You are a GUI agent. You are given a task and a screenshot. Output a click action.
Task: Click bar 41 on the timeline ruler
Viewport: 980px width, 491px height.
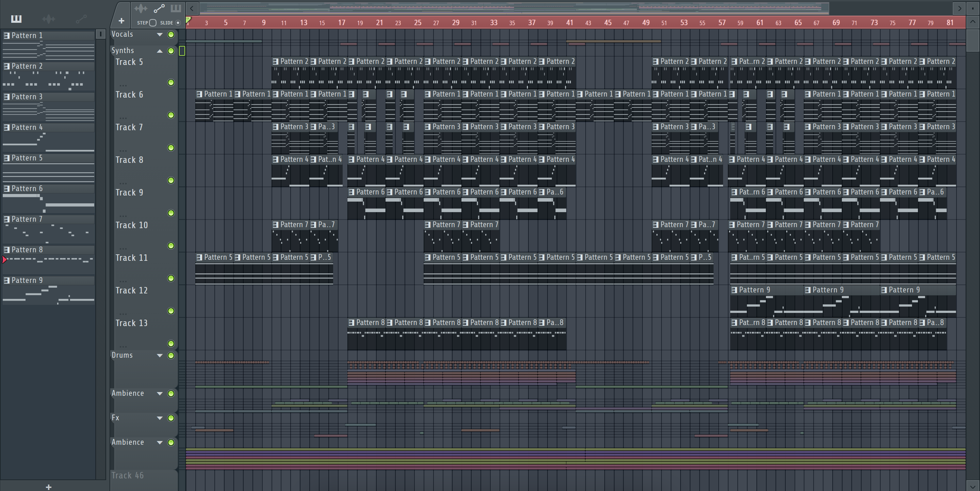(x=570, y=23)
